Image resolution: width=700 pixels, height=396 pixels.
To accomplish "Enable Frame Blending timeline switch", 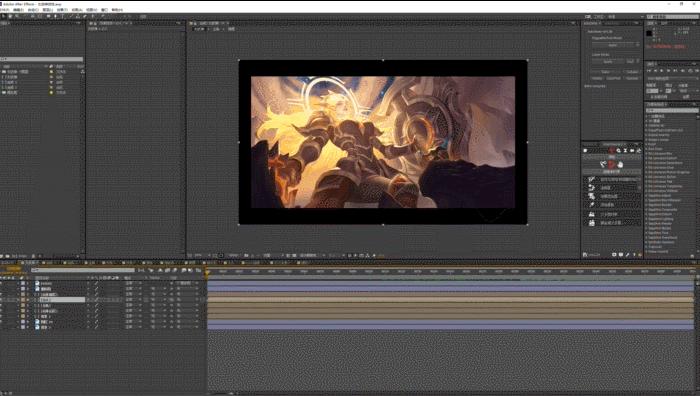I will tap(167, 270).
